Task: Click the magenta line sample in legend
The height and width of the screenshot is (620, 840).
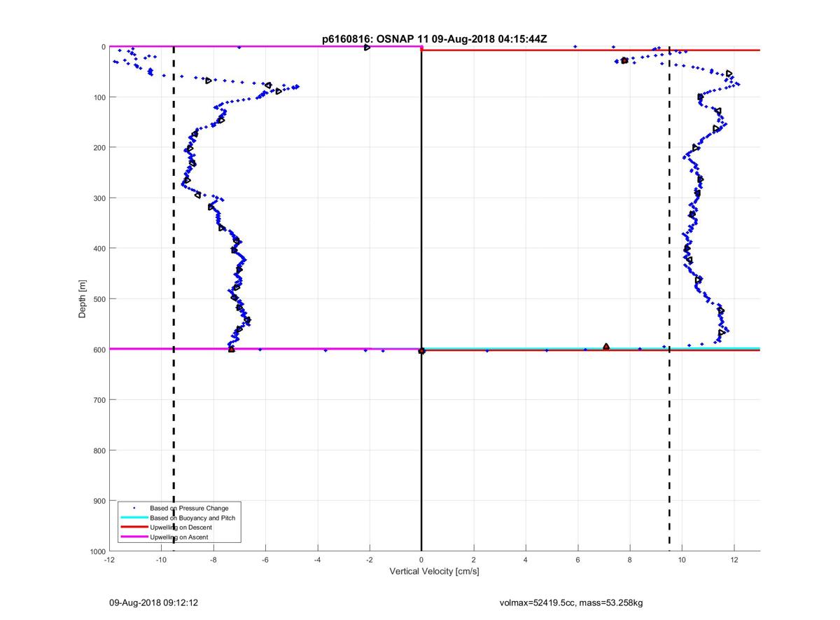Action: click(x=134, y=537)
